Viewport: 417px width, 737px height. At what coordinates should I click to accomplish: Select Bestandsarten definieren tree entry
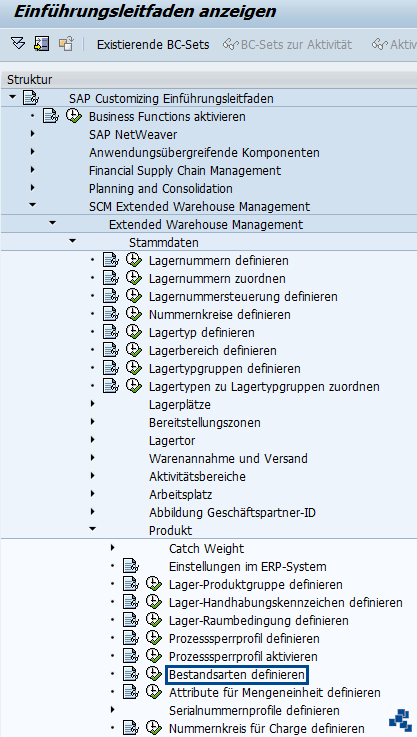click(x=236, y=675)
